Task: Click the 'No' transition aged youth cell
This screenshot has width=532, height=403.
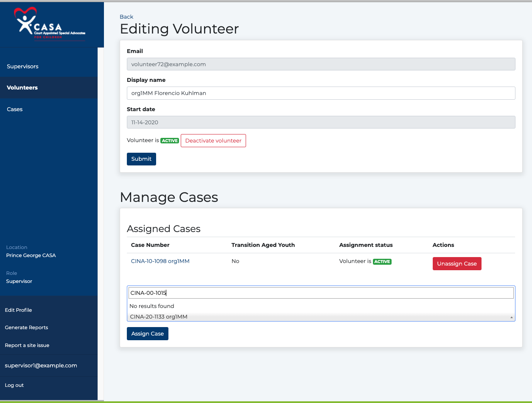Action: click(235, 261)
